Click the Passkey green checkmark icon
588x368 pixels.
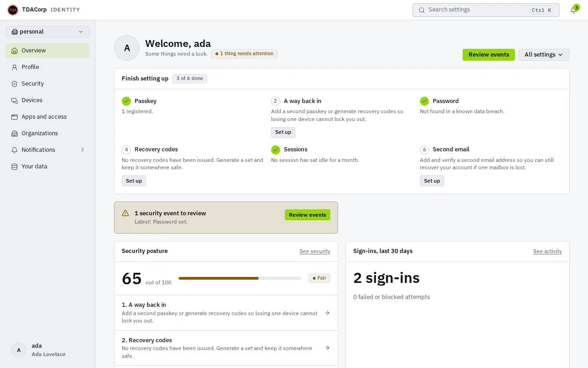point(126,101)
